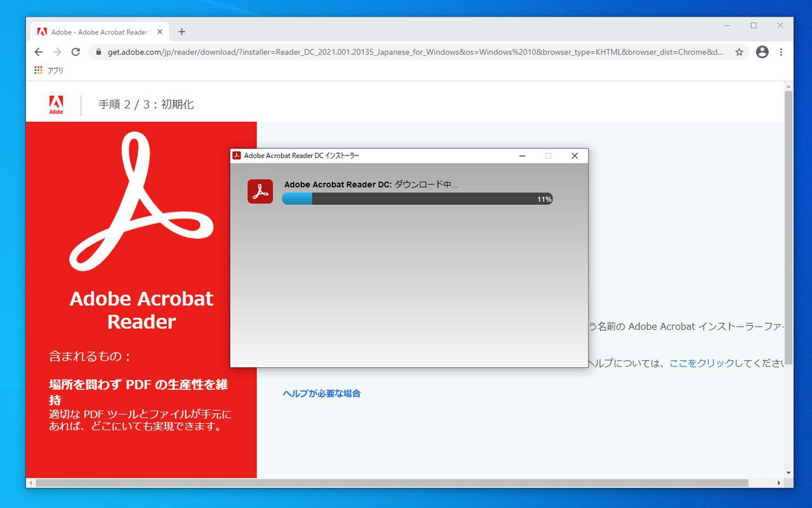
Task: Close the Acrobat Reader DC installer window
Action: (x=575, y=156)
